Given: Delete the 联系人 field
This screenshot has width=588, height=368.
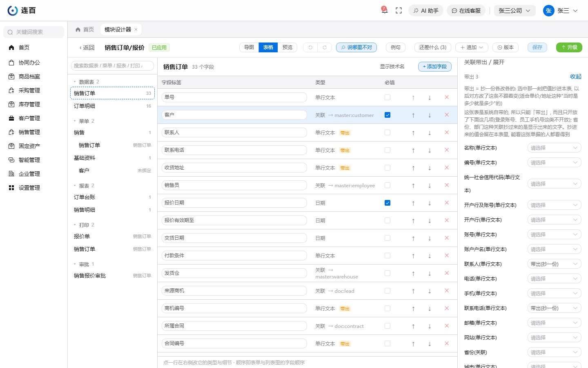Looking at the screenshot, I should 447,132.
